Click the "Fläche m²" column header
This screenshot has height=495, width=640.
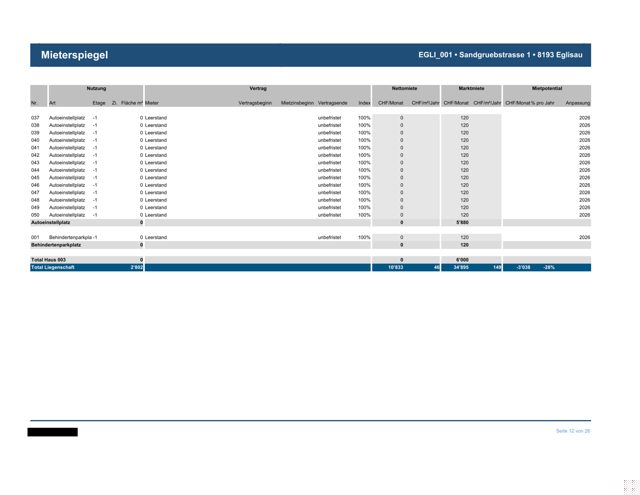(x=132, y=103)
